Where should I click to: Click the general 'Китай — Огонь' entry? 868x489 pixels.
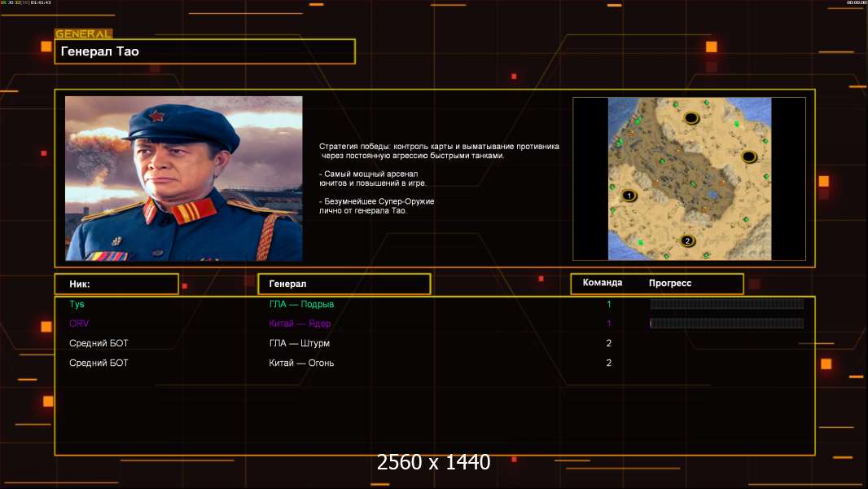(x=302, y=363)
